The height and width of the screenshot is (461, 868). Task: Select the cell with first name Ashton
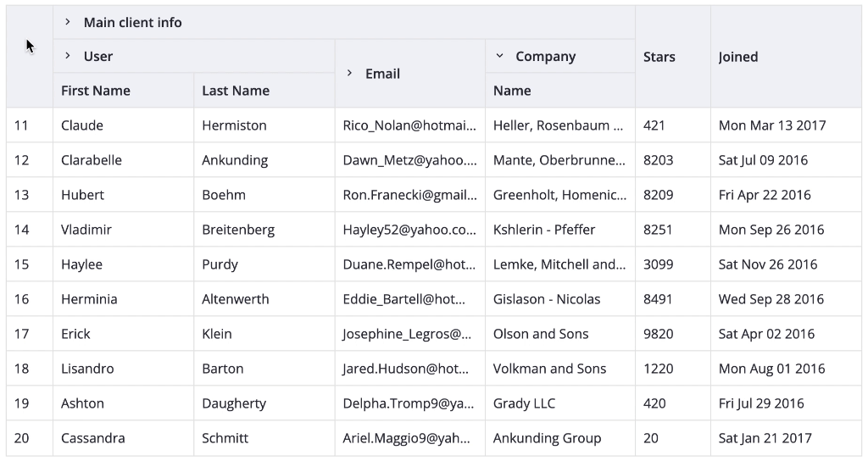[x=124, y=403]
